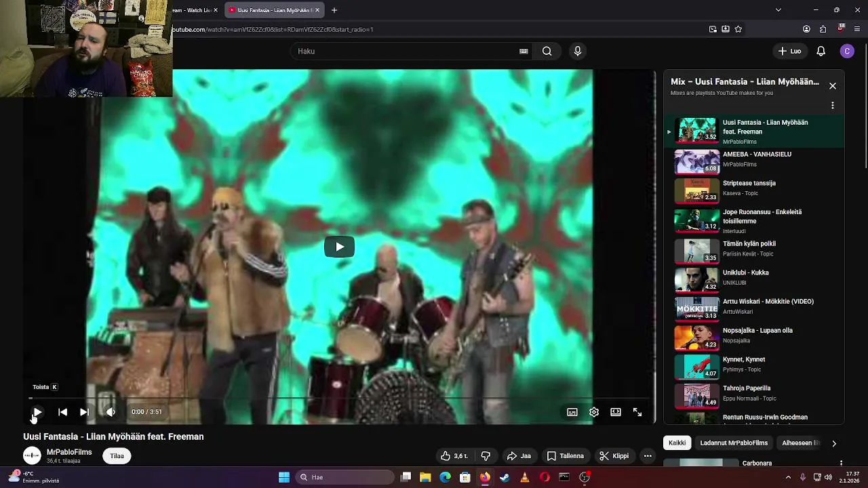Bookmark this page with the star icon

click(x=738, y=29)
